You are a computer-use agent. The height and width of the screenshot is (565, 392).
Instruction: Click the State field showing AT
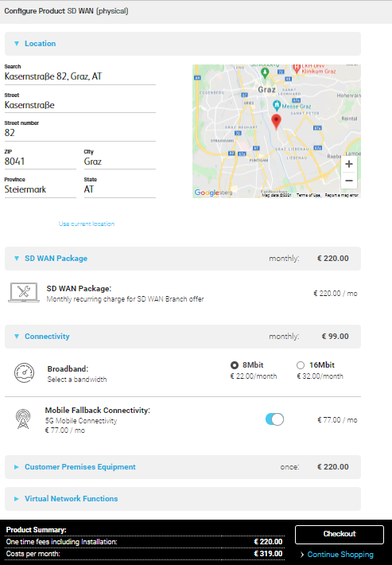coord(120,189)
